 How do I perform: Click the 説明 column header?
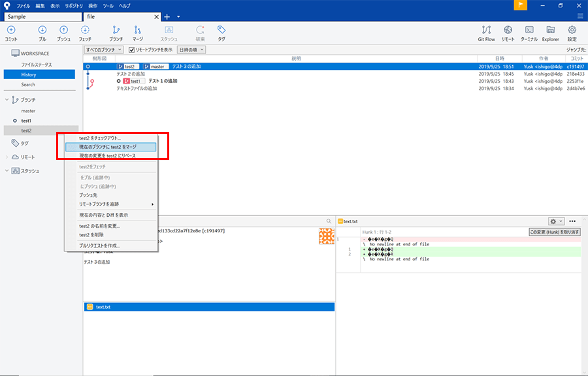pos(296,58)
